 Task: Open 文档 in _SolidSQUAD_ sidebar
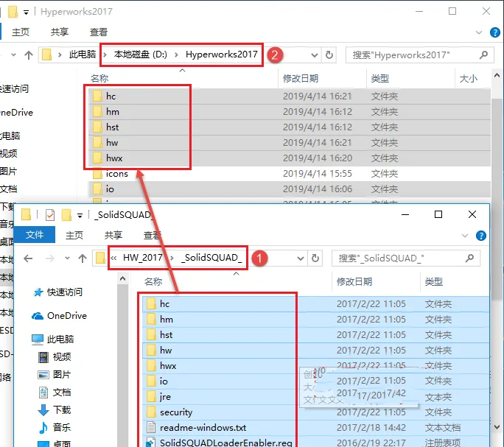[x=55, y=392]
